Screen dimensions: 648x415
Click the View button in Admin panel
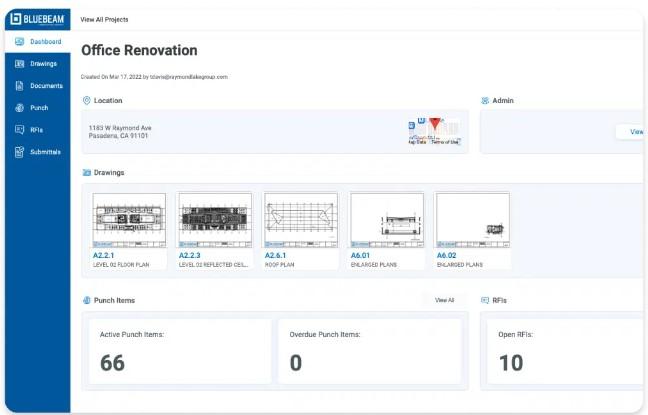click(x=634, y=132)
